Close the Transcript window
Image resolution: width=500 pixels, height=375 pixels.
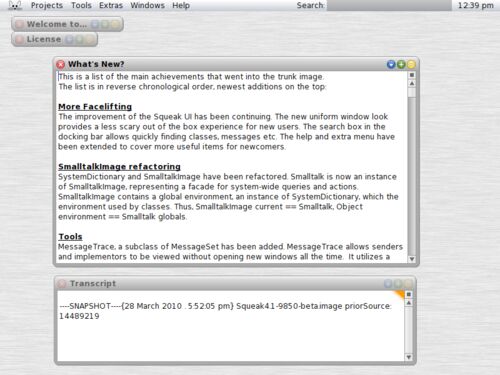tap(62, 284)
